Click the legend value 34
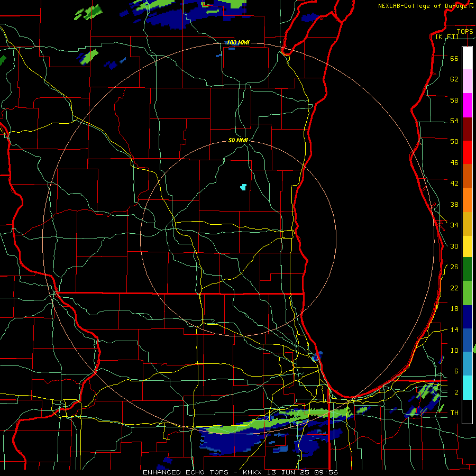Image resolution: width=476 pixels, height=476 pixels. [454, 225]
